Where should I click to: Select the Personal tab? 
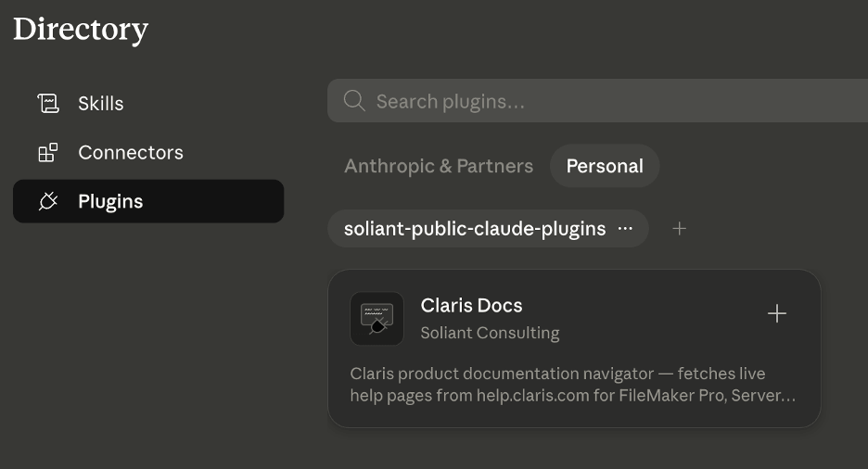tap(605, 166)
